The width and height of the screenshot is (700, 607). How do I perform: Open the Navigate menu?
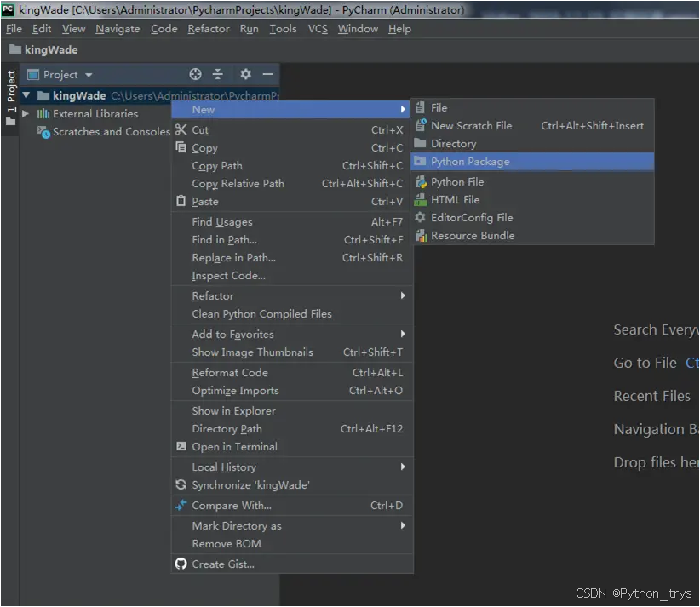pyautogui.click(x=118, y=29)
